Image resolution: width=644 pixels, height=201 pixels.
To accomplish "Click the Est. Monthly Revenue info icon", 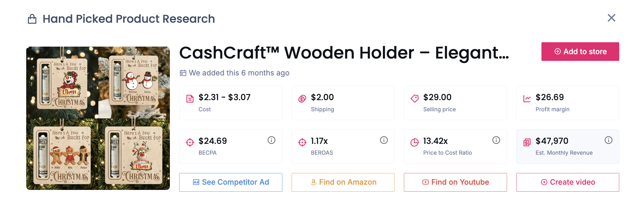I will click(x=608, y=140).
